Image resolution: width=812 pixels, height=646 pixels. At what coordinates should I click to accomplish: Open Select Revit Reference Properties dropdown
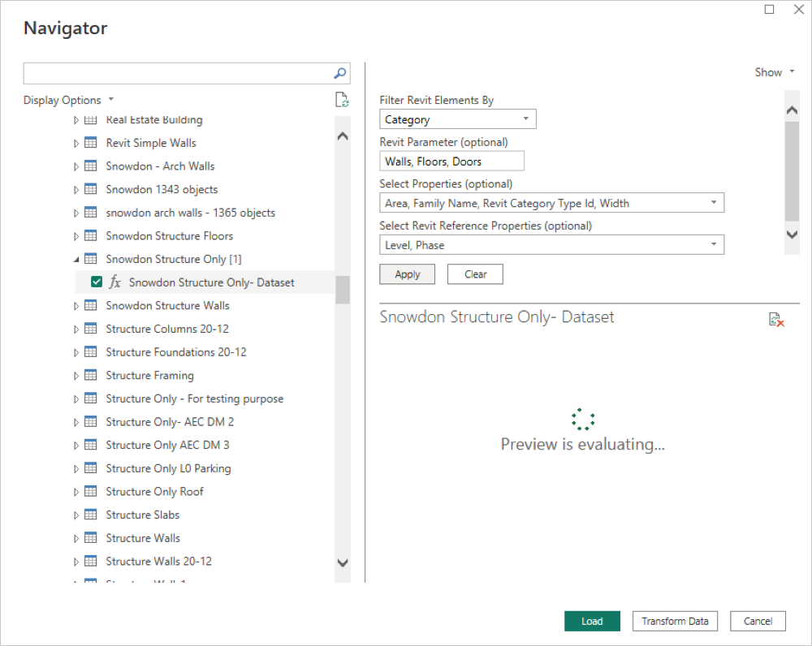click(551, 245)
